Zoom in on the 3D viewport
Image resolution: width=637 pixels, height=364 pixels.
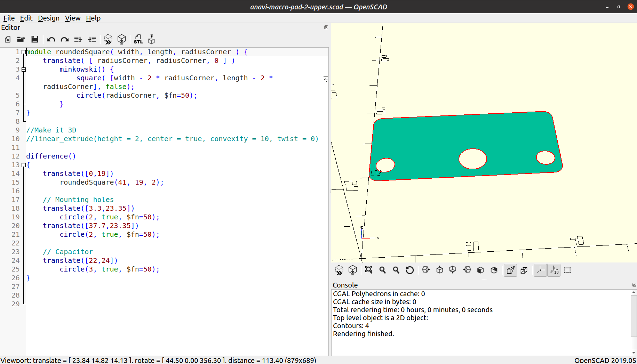pyautogui.click(x=382, y=270)
